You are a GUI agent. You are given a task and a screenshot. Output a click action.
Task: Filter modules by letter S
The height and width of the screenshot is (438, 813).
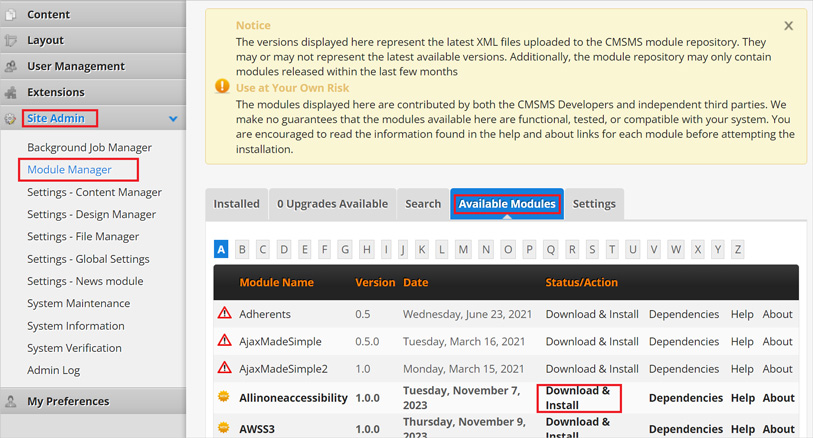[592, 249]
